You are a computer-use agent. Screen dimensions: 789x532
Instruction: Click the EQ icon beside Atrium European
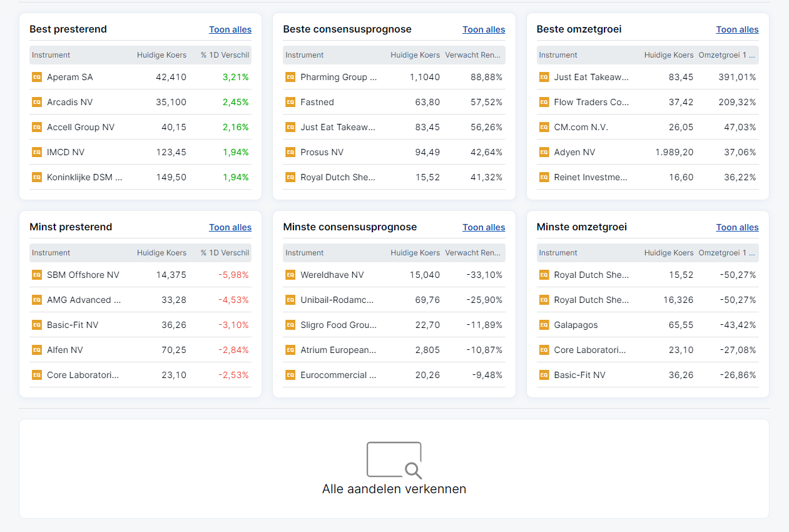coord(290,350)
